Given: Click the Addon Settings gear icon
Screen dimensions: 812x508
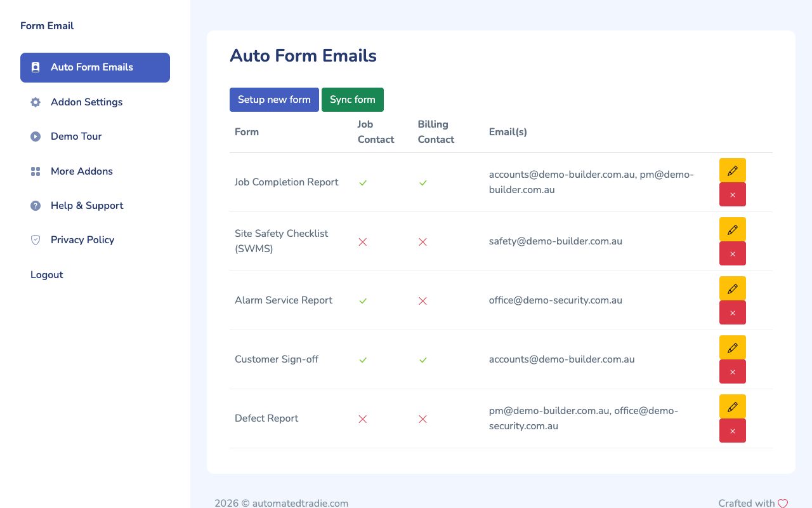Looking at the screenshot, I should [x=36, y=102].
